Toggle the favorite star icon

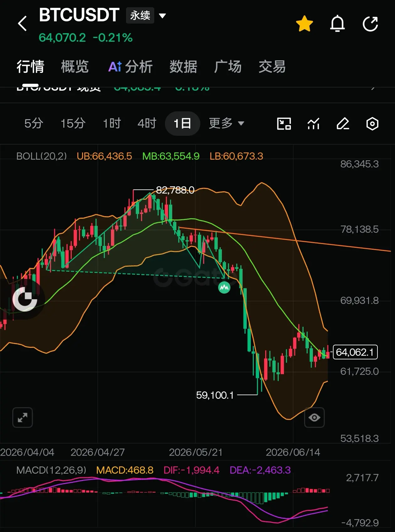[304, 24]
